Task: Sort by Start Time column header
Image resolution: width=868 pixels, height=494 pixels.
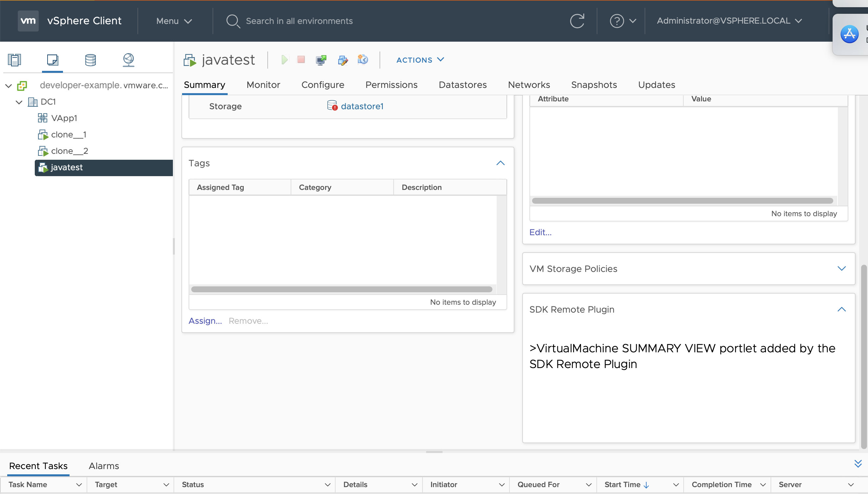Action: [x=627, y=485]
